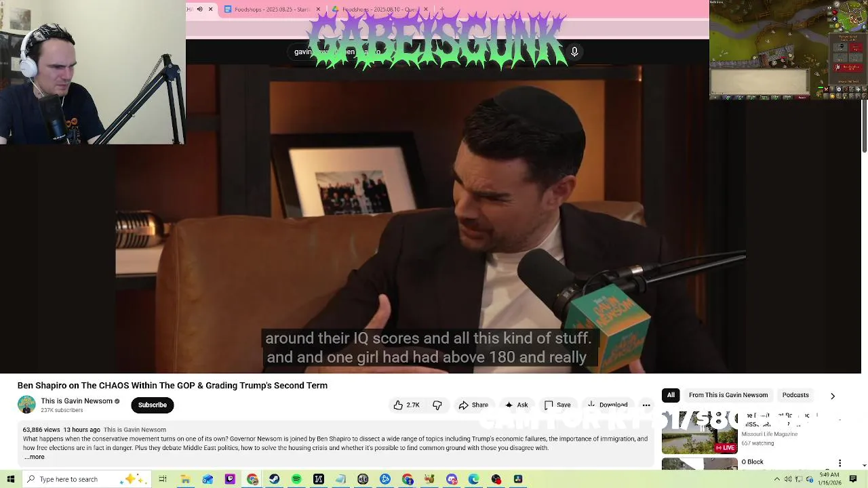Open the O Block recommended video title
The image size is (868, 488).
(x=752, y=462)
